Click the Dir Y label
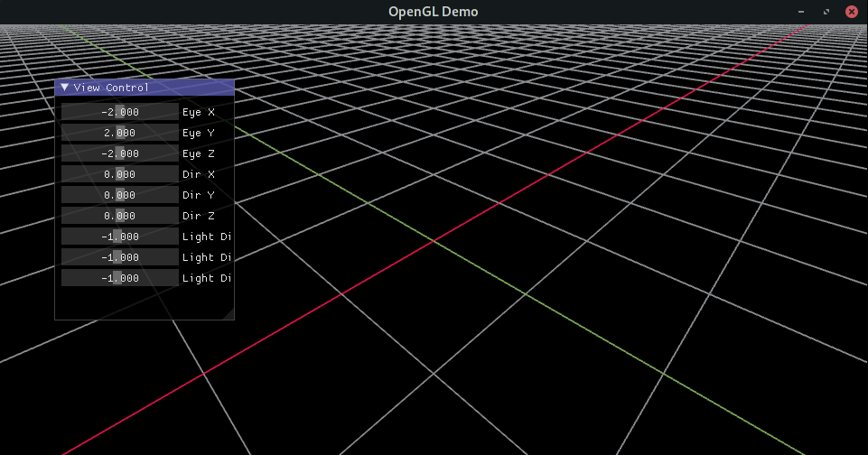This screenshot has width=868, height=455. (x=198, y=195)
